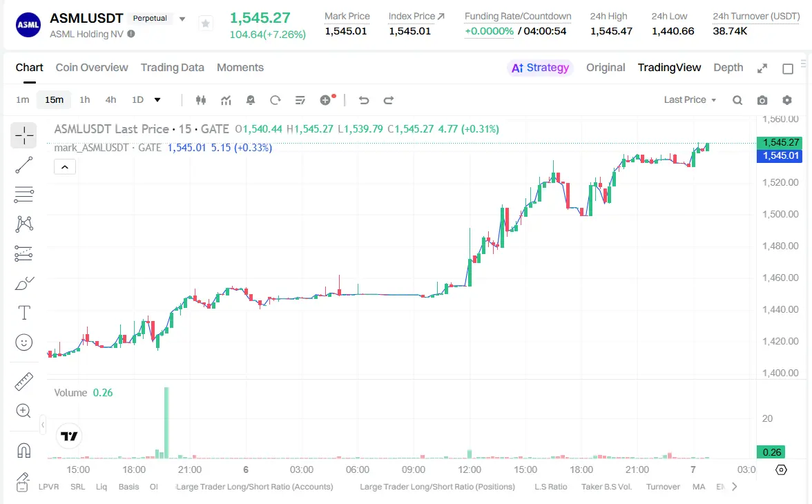
Task: Add ASMLUSDT to favorites star
Action: (206, 23)
